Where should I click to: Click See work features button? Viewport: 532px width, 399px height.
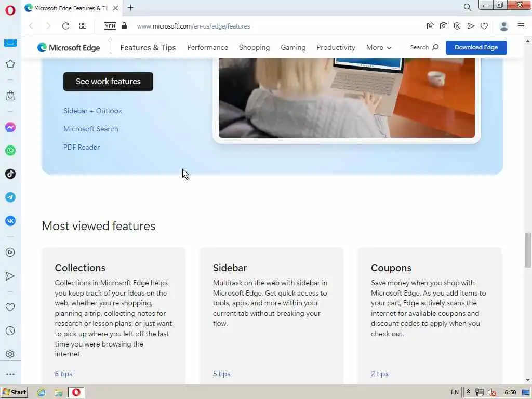click(x=108, y=82)
